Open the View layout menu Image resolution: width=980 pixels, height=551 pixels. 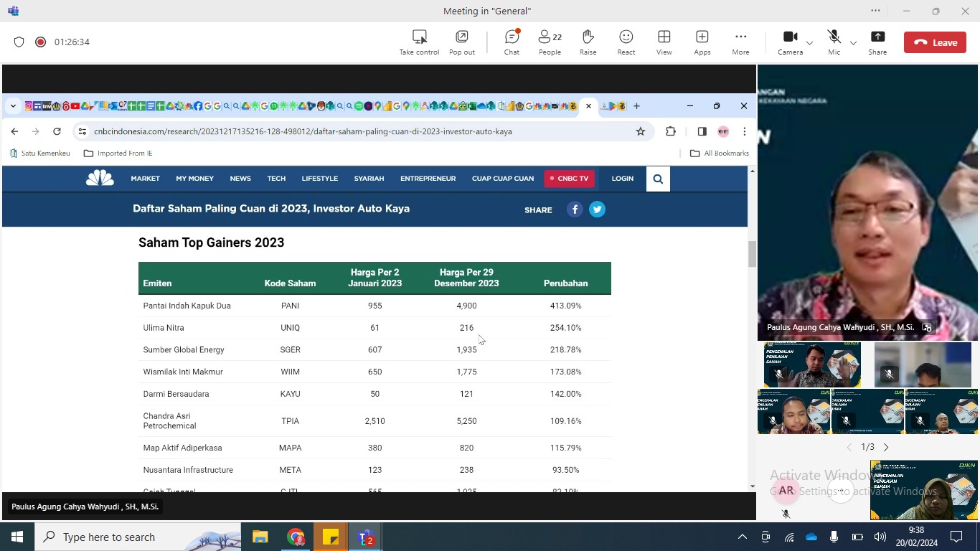point(664,42)
